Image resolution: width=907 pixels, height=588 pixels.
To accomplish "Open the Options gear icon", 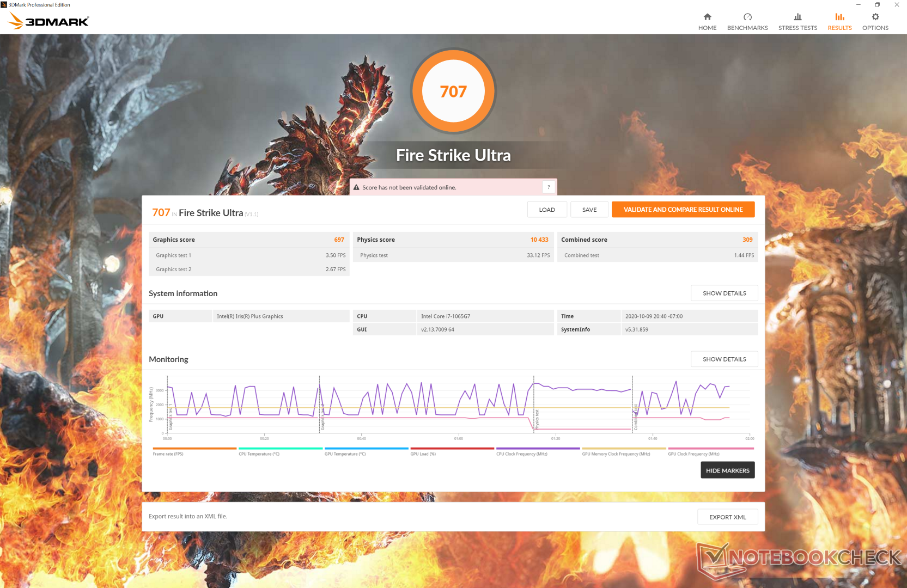I will click(x=875, y=17).
